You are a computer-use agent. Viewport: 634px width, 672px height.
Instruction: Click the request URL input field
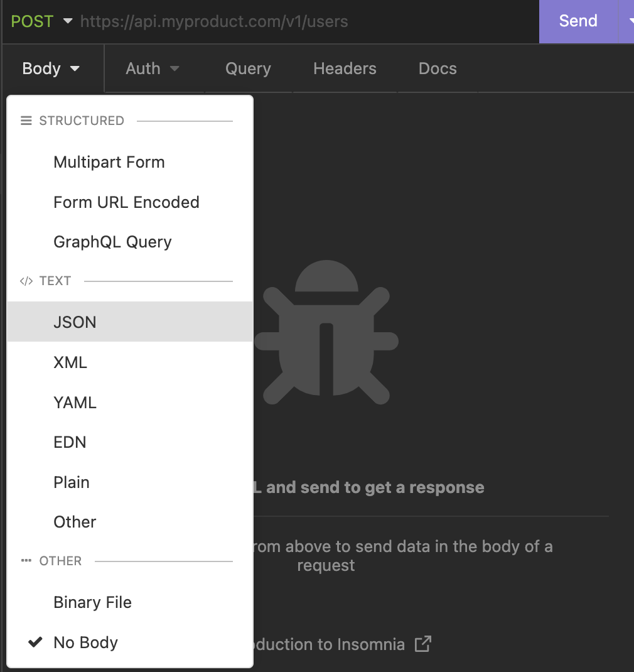pos(308,21)
